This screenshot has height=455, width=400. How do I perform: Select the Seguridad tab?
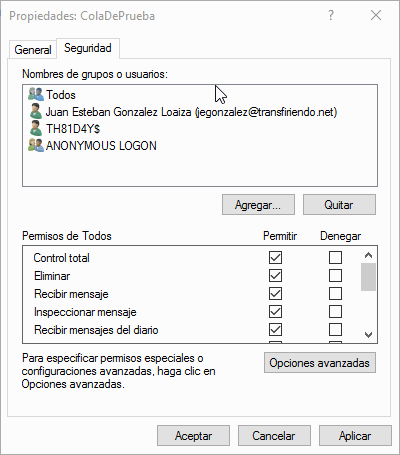tap(88, 48)
